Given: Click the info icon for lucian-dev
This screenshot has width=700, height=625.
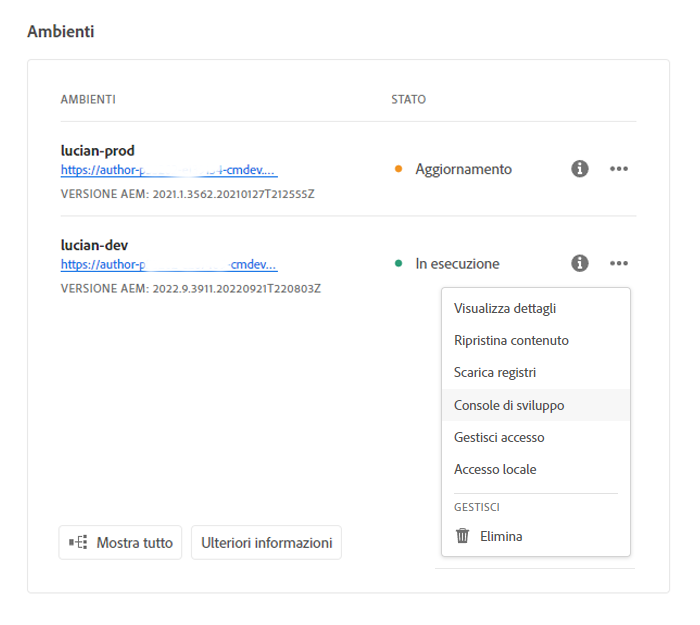Looking at the screenshot, I should tap(579, 263).
